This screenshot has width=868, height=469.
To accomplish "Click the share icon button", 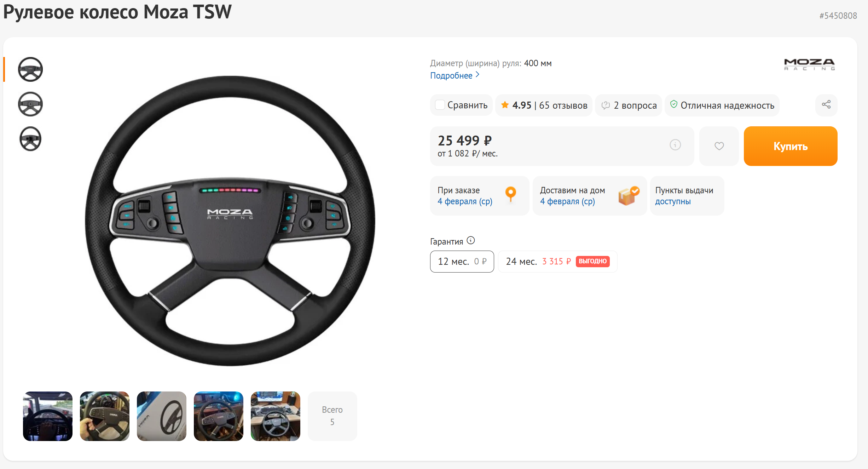I will (x=826, y=105).
